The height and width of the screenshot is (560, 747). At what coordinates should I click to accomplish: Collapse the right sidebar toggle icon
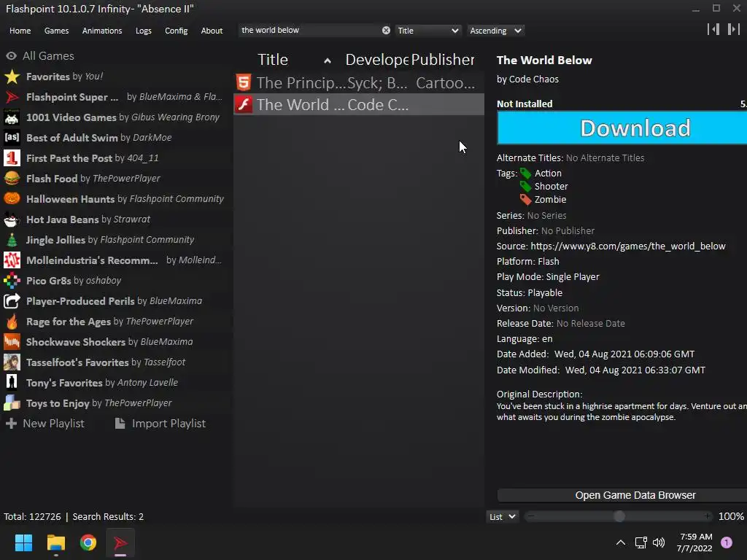[734, 29]
